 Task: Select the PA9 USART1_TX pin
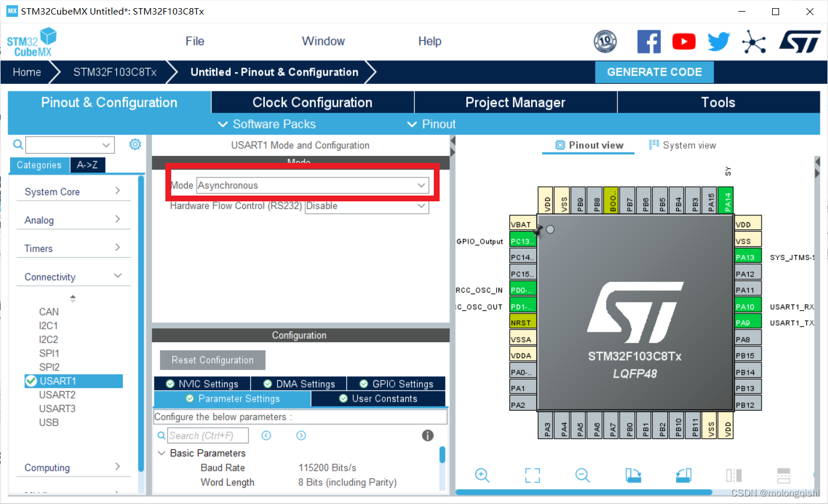click(748, 322)
